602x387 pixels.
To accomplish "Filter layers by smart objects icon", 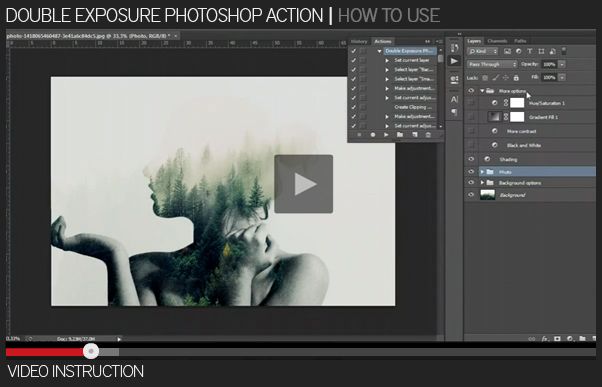I will click(x=552, y=51).
